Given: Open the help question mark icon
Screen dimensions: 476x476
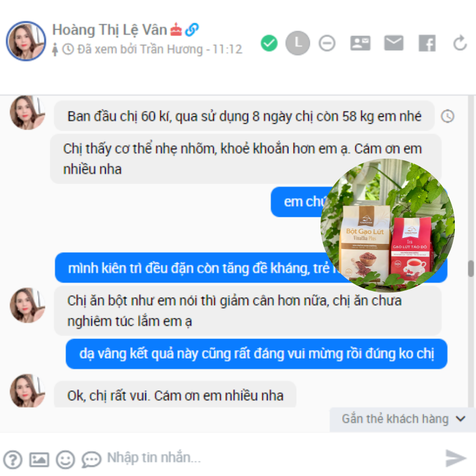Looking at the screenshot, I should [13, 460].
